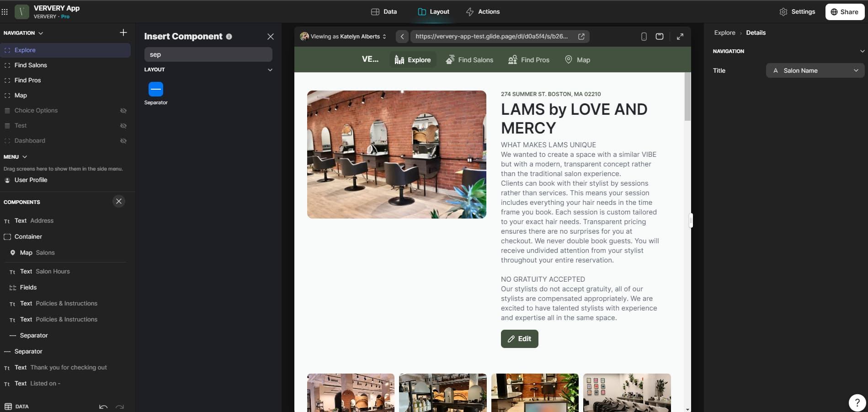Image resolution: width=868 pixels, height=412 pixels.
Task: Switch to the Actions tab
Action: click(x=483, y=12)
